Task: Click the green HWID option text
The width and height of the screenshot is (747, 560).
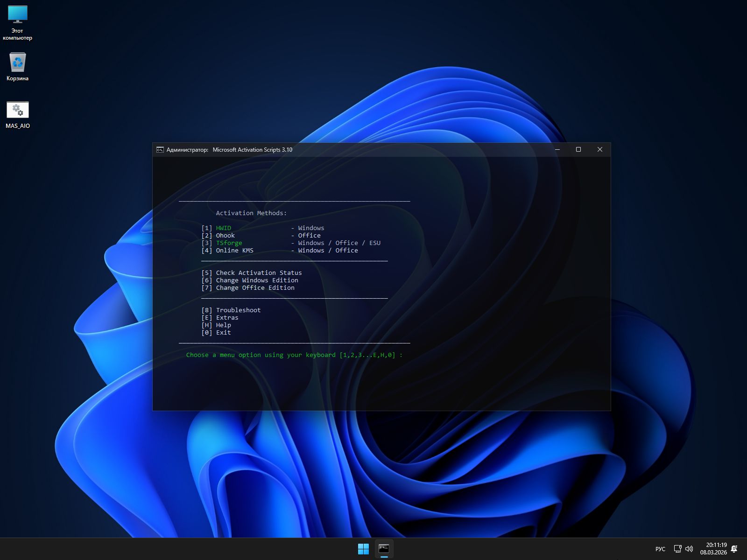Action: pyautogui.click(x=223, y=228)
